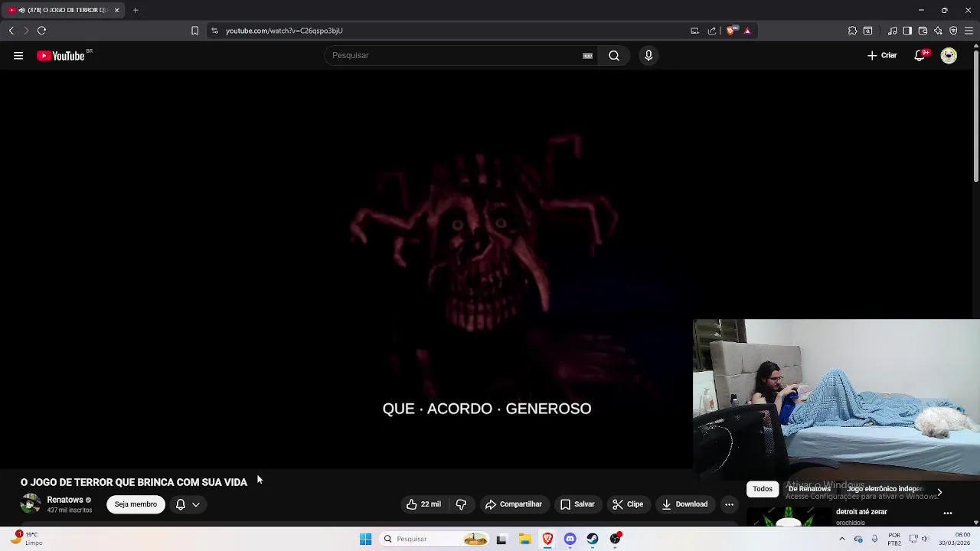
Task: Reload the page
Action: (x=41, y=31)
